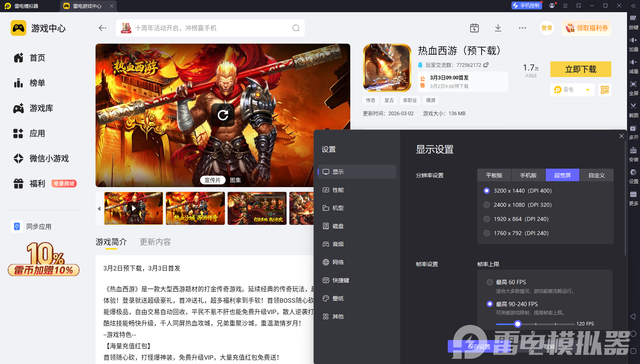The width and height of the screenshot is (640, 364).
Task: Open the 网络 network settings section
Action: pyautogui.click(x=357, y=262)
